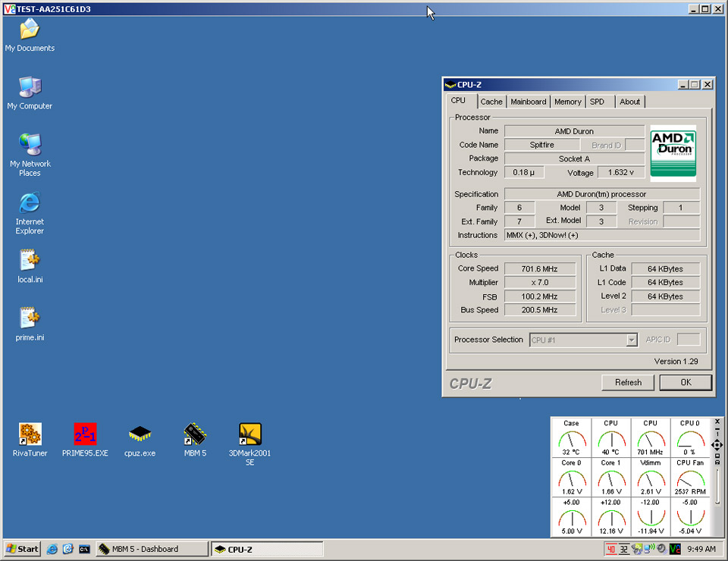
Task: Activate the MBM 5 - Dashboard taskbar button
Action: tap(152, 549)
